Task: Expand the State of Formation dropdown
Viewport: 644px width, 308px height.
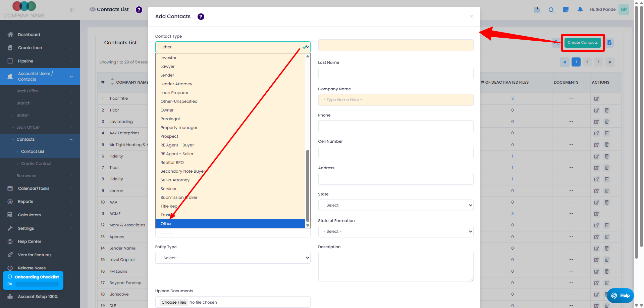Action: coord(395,231)
